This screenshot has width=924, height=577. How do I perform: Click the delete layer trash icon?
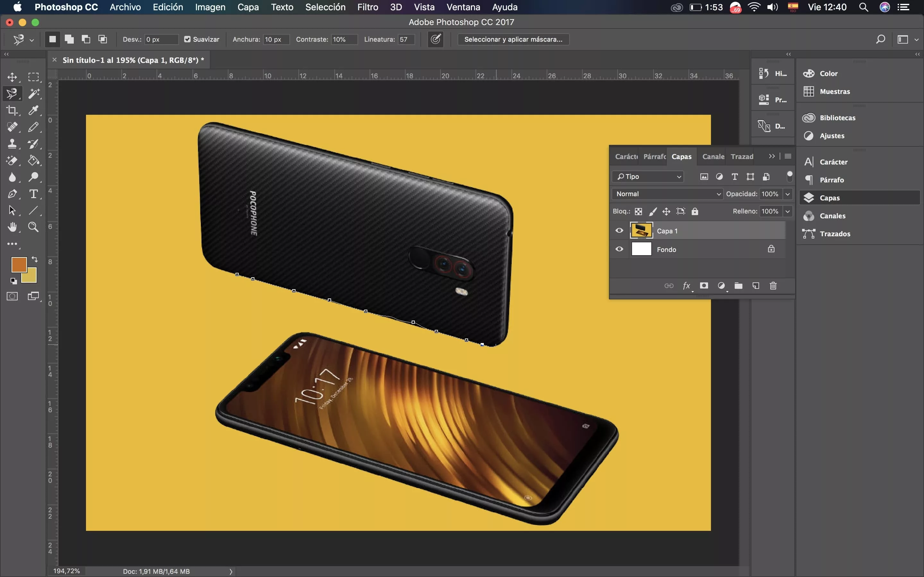tap(773, 286)
